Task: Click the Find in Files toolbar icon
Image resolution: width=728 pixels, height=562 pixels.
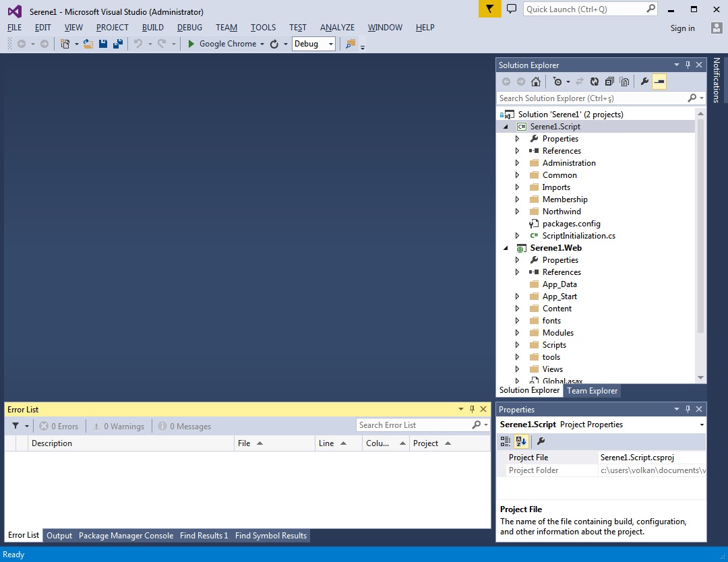Action: click(351, 44)
